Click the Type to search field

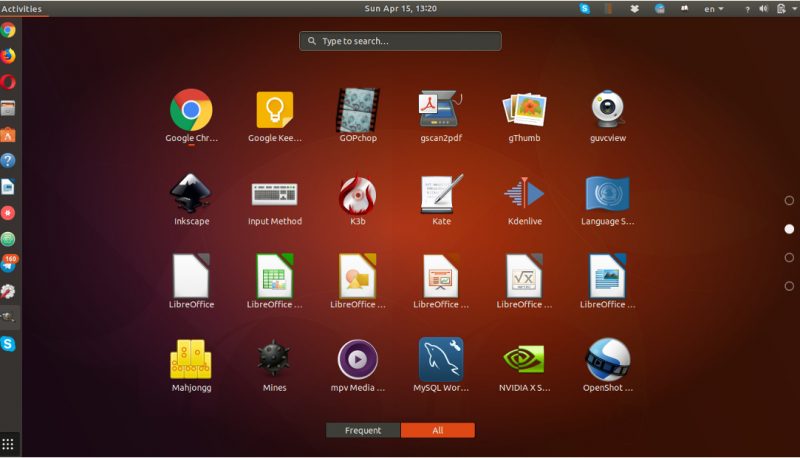point(401,41)
